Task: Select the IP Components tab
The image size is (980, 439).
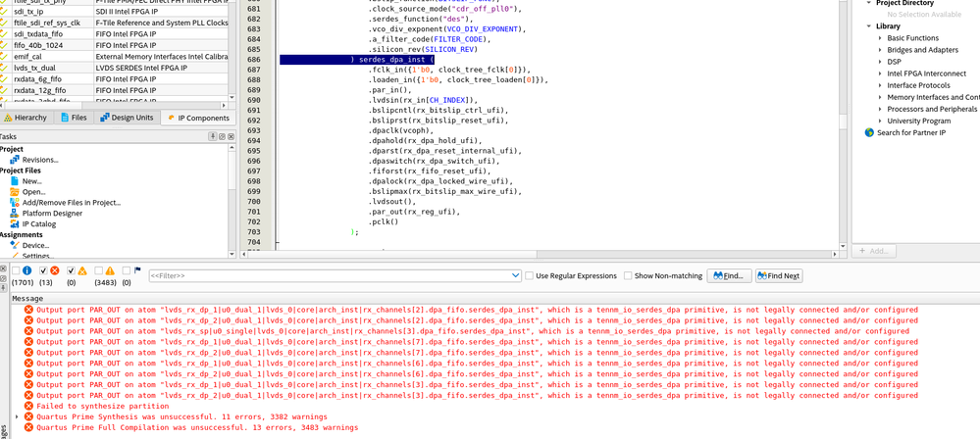Action: click(x=198, y=118)
